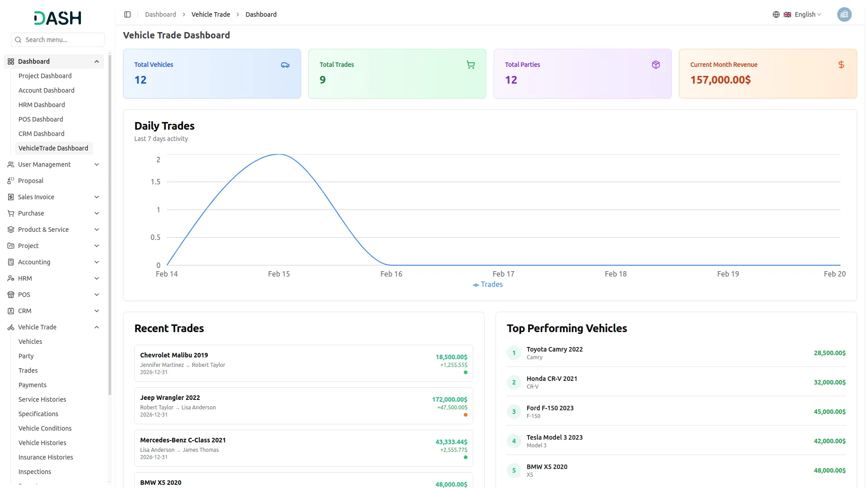The height and width of the screenshot is (488, 868).
Task: Select Service Histories in sidebar
Action: click(42, 399)
